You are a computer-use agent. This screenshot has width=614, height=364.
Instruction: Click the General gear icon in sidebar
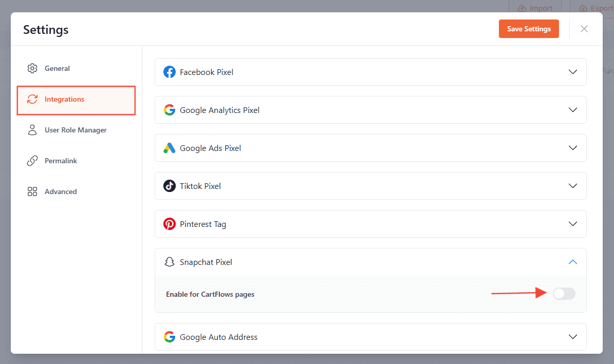32,68
